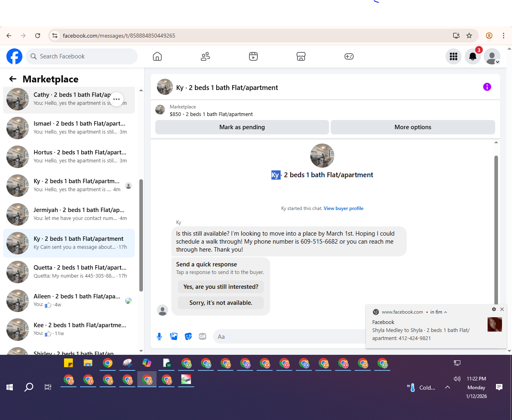Viewport: 512px width, 420px height.
Task: Send a voice clip with the microphone icon
Action: click(x=159, y=336)
